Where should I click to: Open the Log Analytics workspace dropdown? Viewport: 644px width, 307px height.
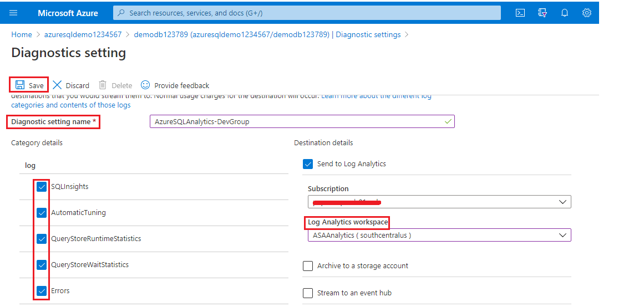[x=439, y=235]
